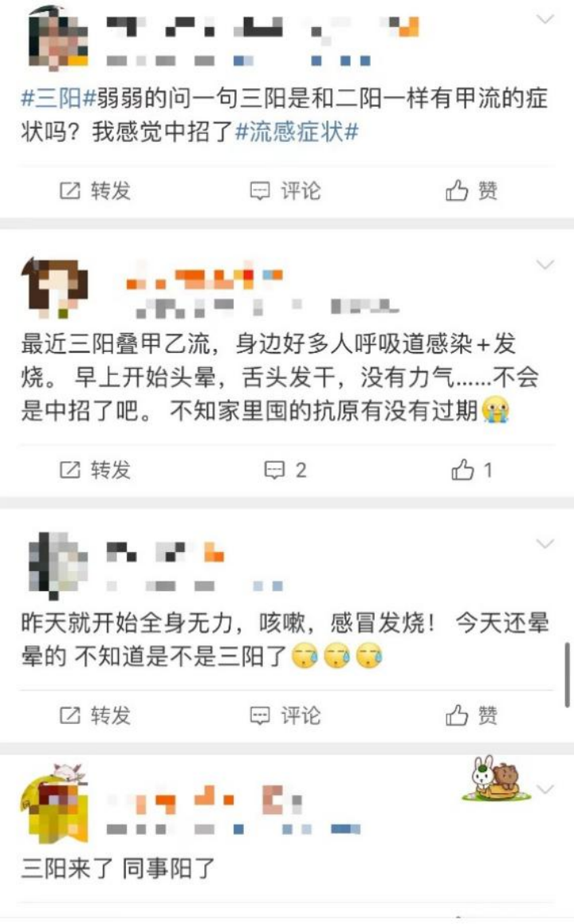Repost the first post about 三阳 symptoms
574x924 pixels.
tap(94, 191)
